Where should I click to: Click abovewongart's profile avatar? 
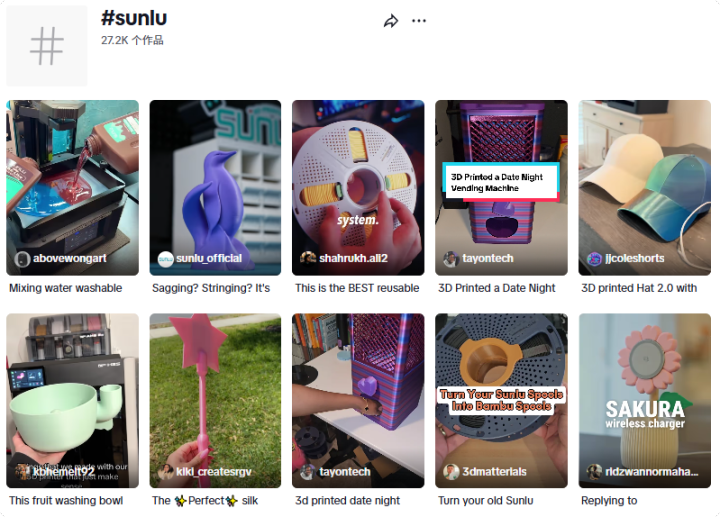coord(22,259)
